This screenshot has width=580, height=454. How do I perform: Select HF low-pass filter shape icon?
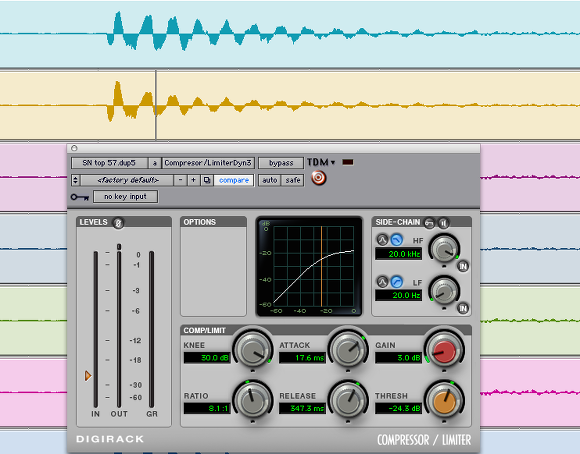pyautogui.click(x=397, y=240)
